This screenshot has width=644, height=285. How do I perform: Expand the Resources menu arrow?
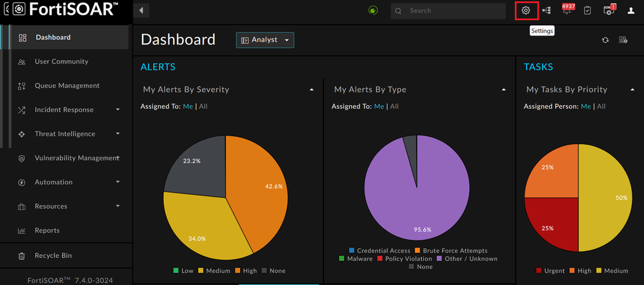pos(118,206)
